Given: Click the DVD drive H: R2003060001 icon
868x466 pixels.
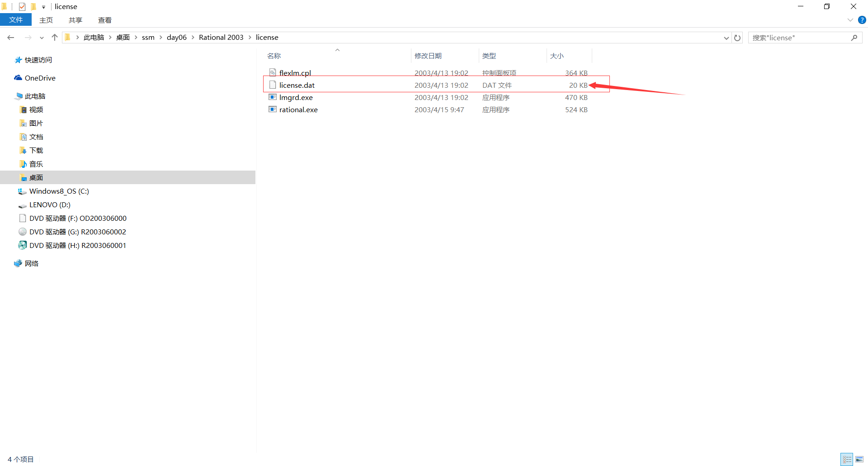Looking at the screenshot, I should 23,245.
